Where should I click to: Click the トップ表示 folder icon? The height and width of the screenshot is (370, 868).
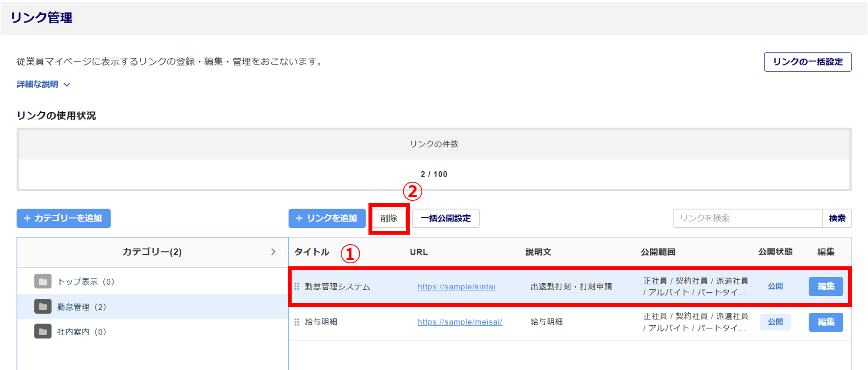point(43,282)
